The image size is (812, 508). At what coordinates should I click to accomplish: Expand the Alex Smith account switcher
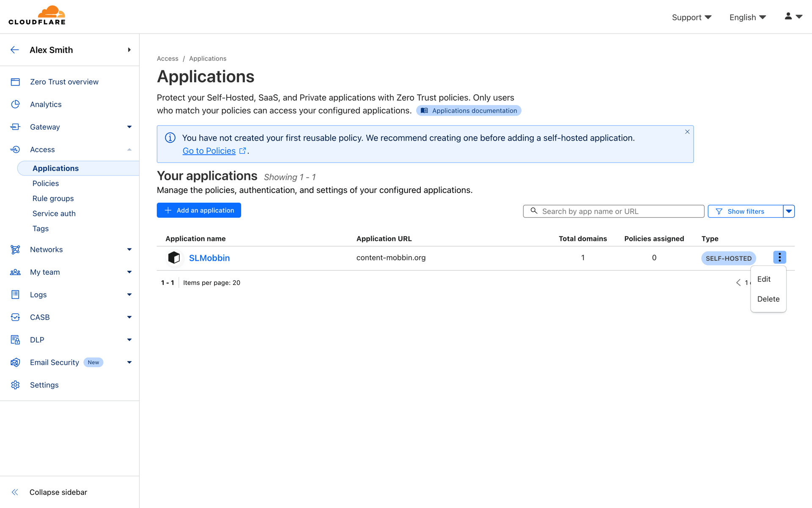click(129, 50)
